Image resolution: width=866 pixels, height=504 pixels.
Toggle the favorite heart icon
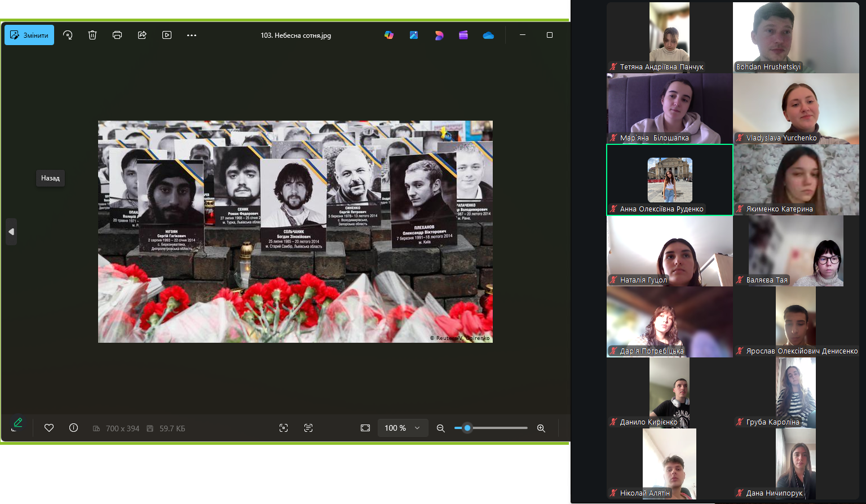tap(49, 428)
